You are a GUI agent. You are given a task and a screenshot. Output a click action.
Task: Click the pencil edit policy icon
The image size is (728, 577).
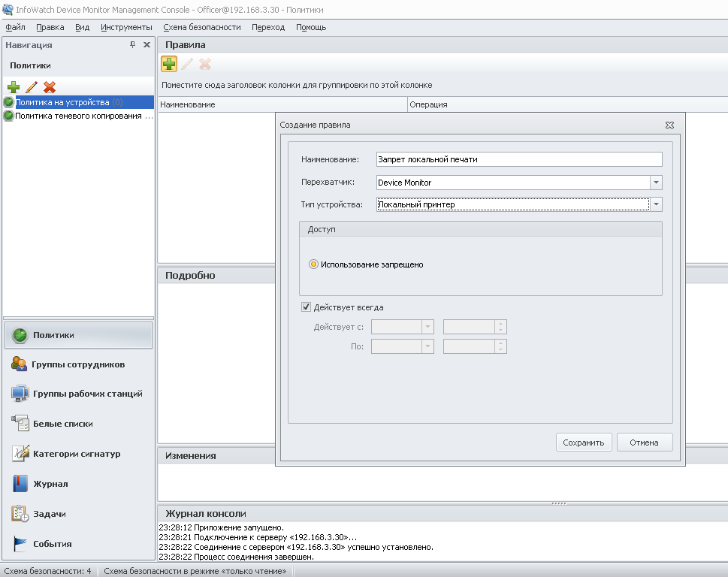(x=32, y=87)
